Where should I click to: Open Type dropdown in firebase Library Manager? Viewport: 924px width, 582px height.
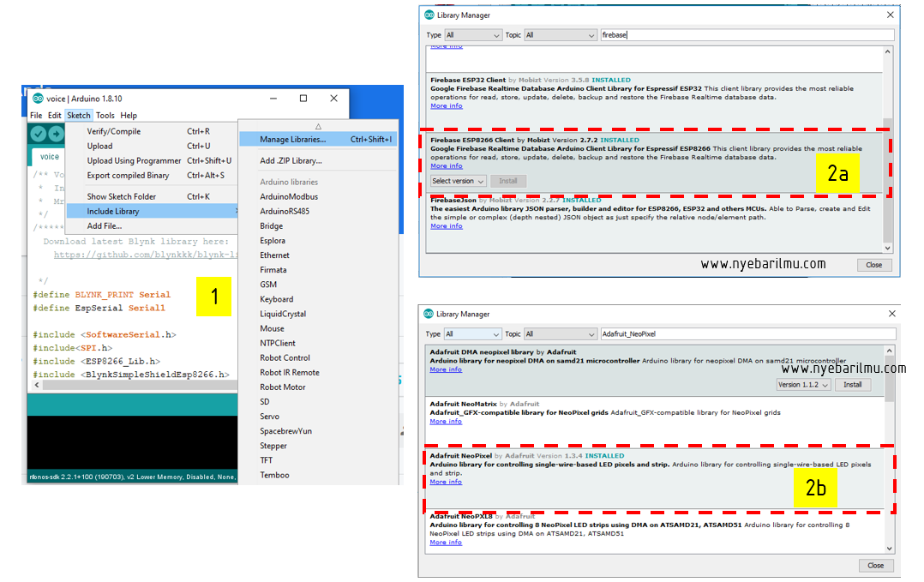tap(473, 35)
